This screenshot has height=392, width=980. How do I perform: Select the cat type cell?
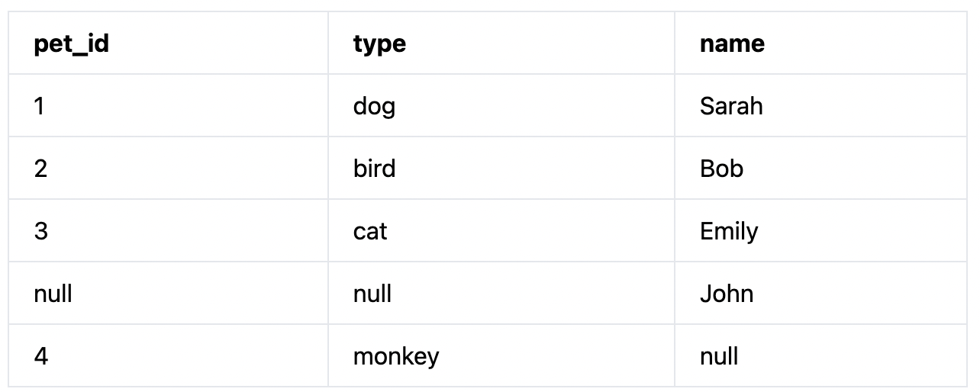pyautogui.click(x=501, y=230)
